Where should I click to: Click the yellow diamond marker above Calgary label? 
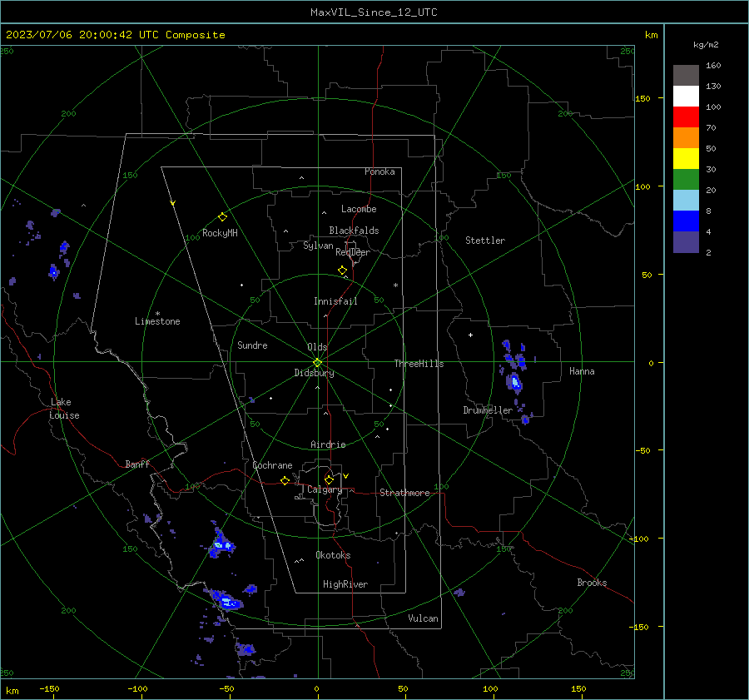point(329,479)
